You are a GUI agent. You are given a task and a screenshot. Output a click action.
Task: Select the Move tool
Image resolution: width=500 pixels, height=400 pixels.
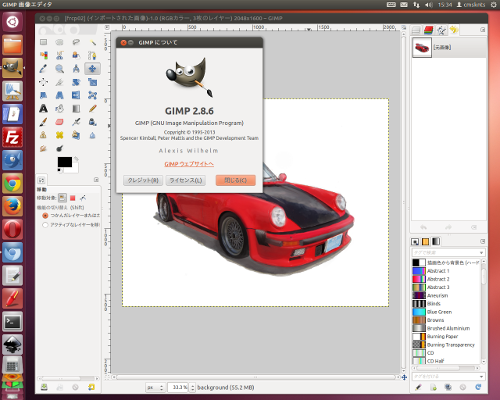coord(92,69)
